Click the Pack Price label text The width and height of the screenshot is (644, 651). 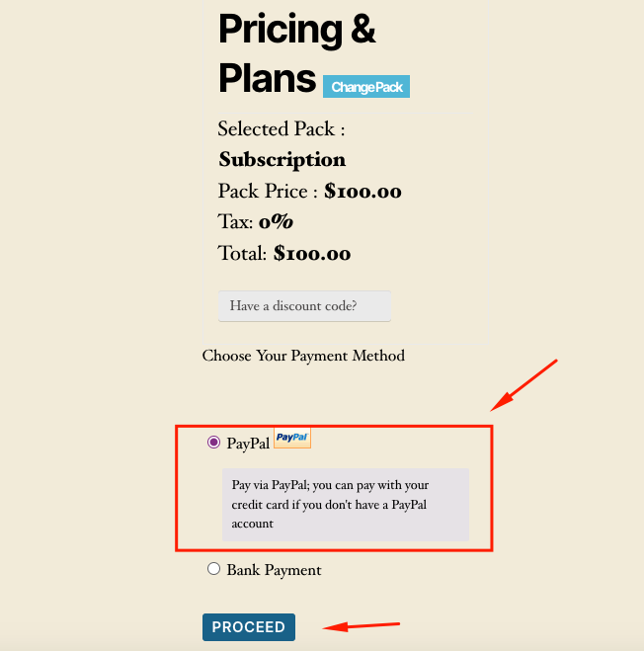click(x=268, y=192)
